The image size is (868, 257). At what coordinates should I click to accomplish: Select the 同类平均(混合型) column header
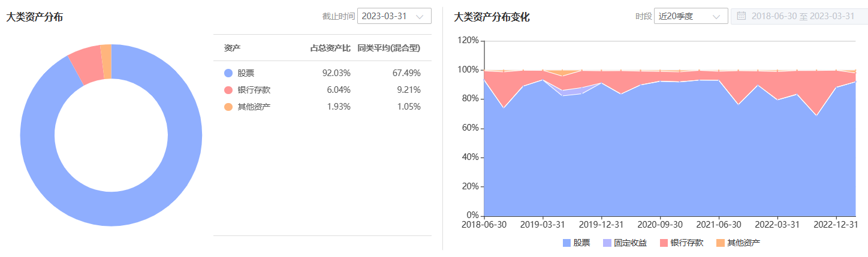(x=389, y=48)
